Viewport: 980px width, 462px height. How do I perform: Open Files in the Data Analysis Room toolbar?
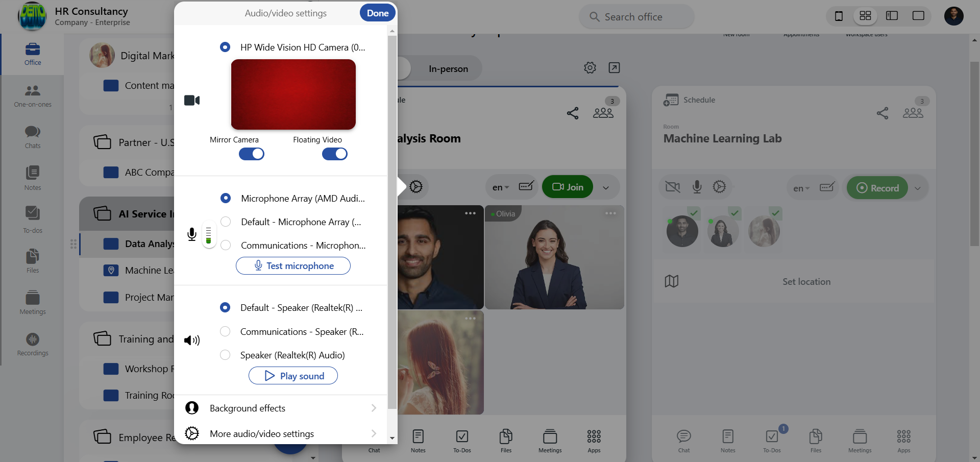click(x=506, y=441)
